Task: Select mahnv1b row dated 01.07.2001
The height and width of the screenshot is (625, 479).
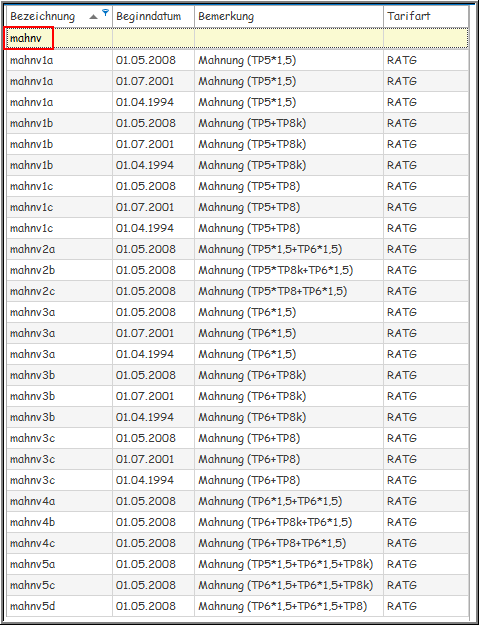Action: point(238,144)
